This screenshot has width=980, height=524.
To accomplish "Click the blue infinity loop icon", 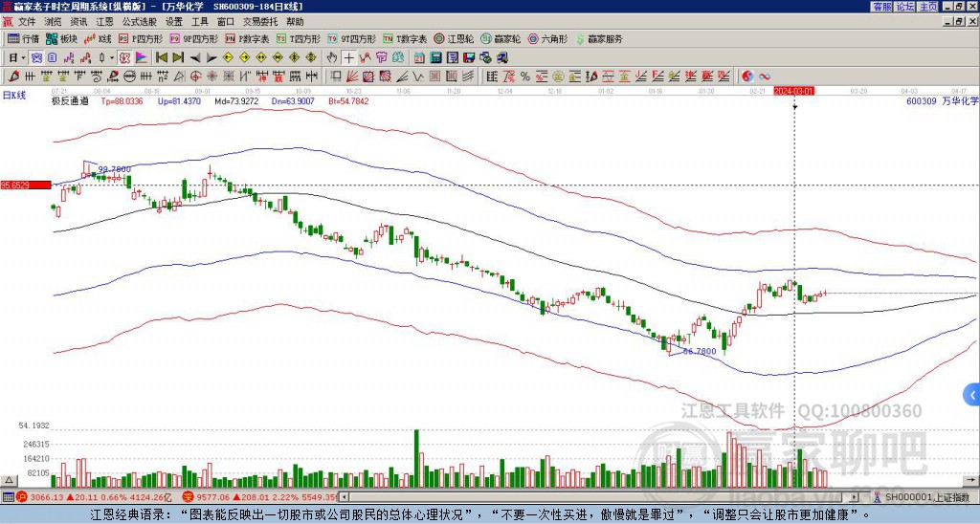I will pos(765,76).
